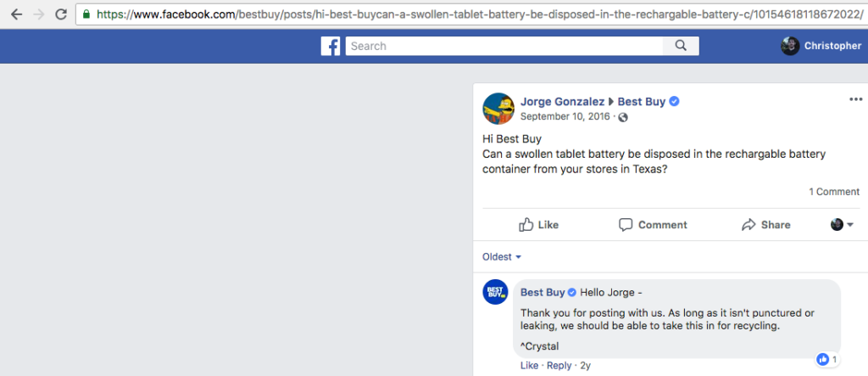This screenshot has width=868, height=376.
Task: Click the Comment button on the post
Action: (x=653, y=225)
